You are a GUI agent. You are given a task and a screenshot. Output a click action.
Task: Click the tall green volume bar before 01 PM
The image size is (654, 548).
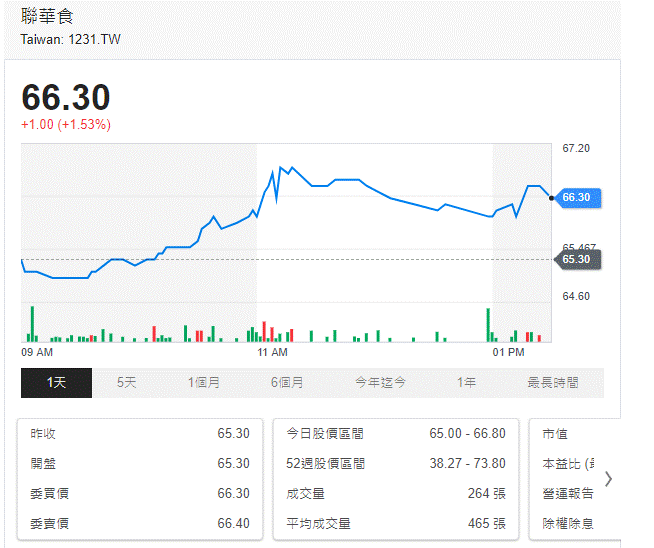(x=488, y=324)
